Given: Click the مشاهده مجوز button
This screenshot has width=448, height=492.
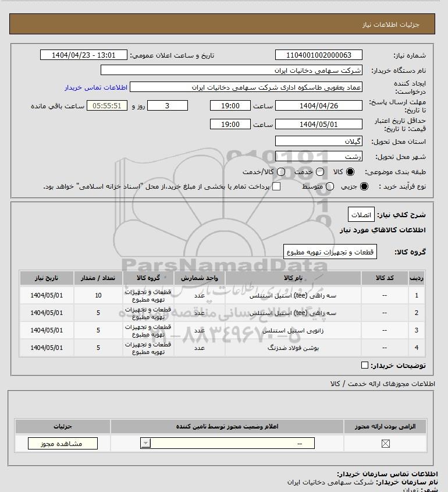Looking at the screenshot, I should point(63,444).
